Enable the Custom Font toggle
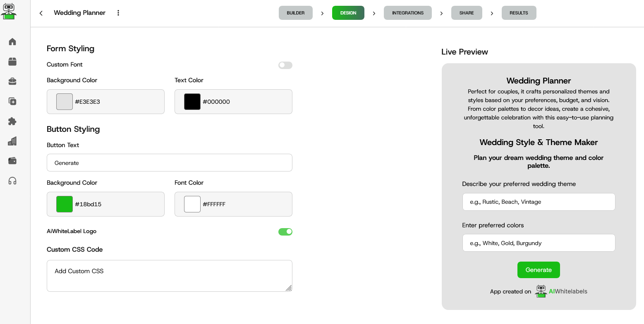The height and width of the screenshot is (324, 644). [x=285, y=65]
